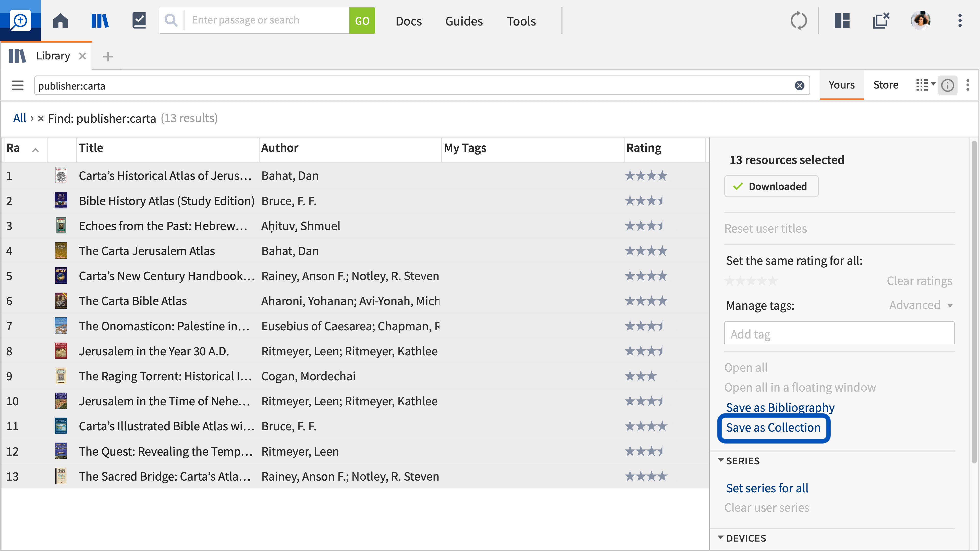Open the Library books icon in toolbar
Screen dimensions: 980x551
(100, 20)
